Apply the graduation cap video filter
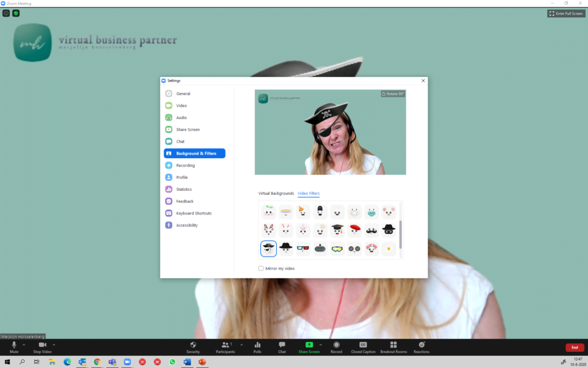The height and width of the screenshot is (368, 588). tap(337, 230)
